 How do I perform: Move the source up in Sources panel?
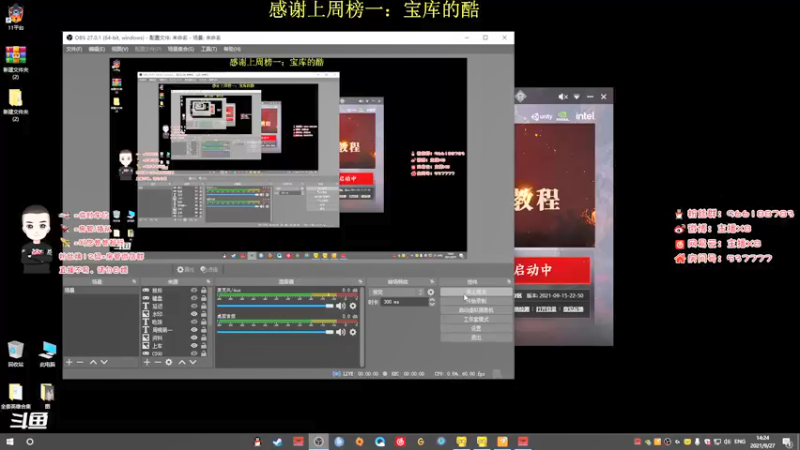point(182,362)
